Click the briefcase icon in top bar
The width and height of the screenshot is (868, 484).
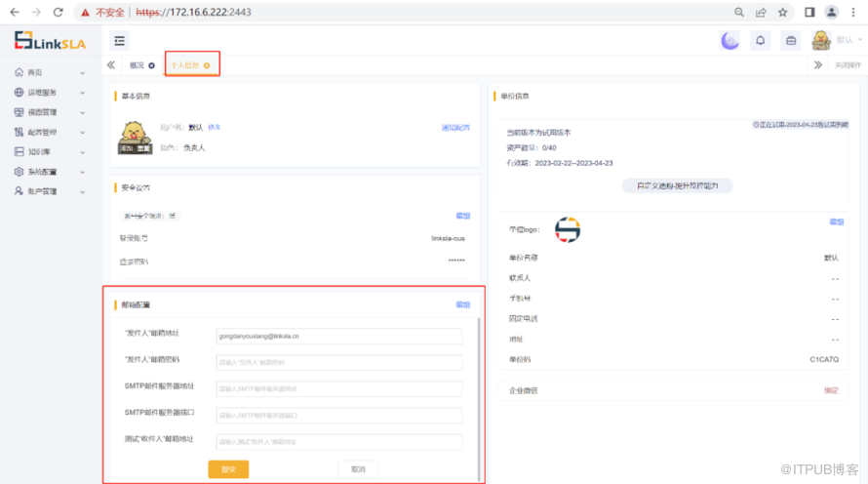point(790,40)
